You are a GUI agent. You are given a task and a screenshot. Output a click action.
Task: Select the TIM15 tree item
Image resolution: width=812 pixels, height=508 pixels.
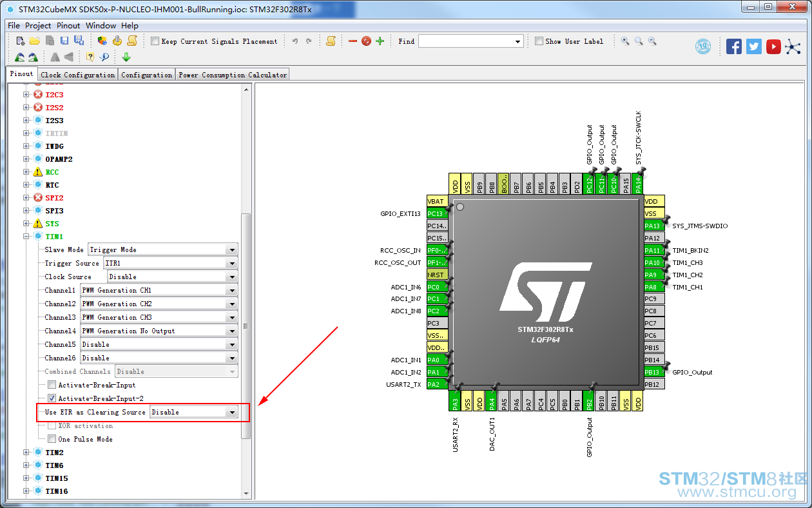57,478
